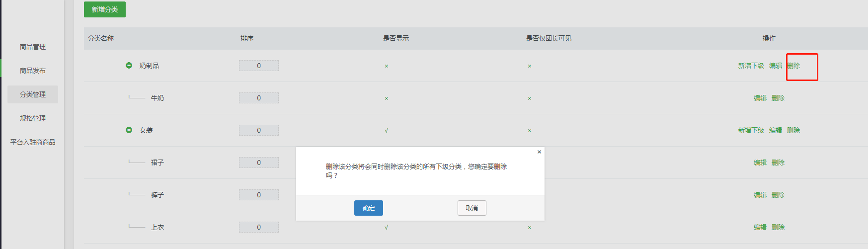The height and width of the screenshot is (249, 868).
Task: Click the 是否仅团长可见 column header
Action: click(549, 38)
